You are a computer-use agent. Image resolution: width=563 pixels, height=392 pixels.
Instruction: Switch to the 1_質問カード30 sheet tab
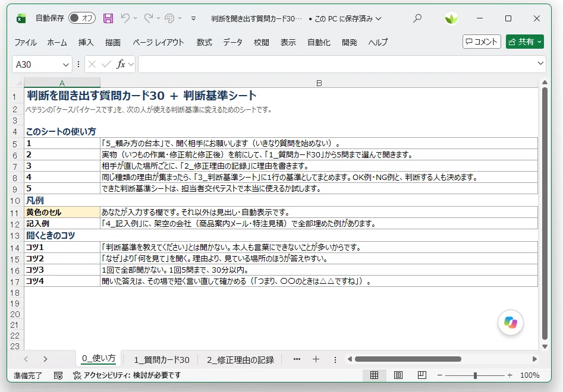pyautogui.click(x=162, y=360)
